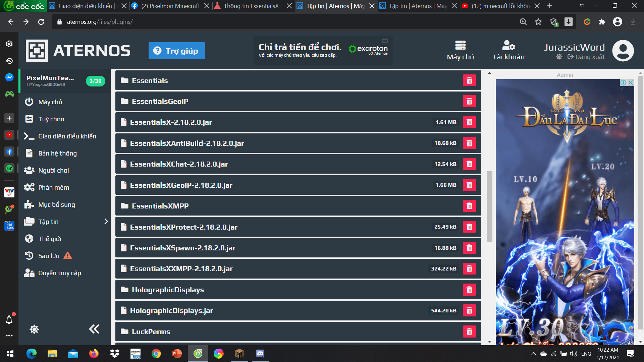This screenshot has height=362, width=644.
Task: Collapse the left navigation with double chevron
Action: pos(94,329)
